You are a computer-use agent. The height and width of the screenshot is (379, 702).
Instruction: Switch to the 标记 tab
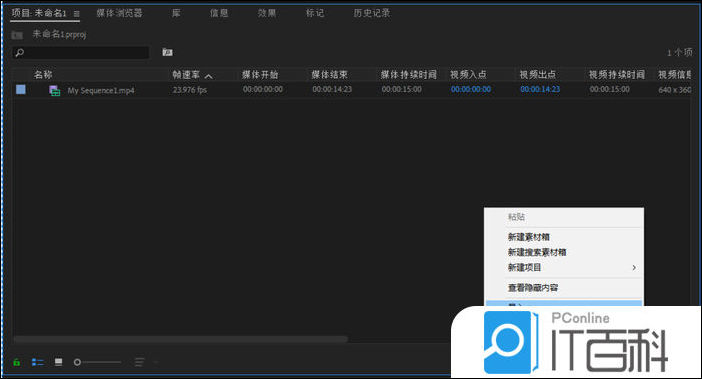pos(315,13)
